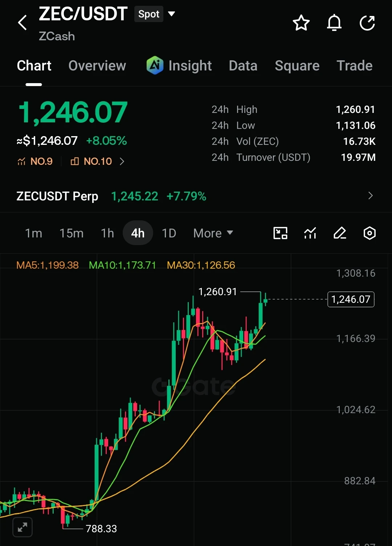Go back using the back arrow
The image size is (392, 546).
click(x=23, y=23)
